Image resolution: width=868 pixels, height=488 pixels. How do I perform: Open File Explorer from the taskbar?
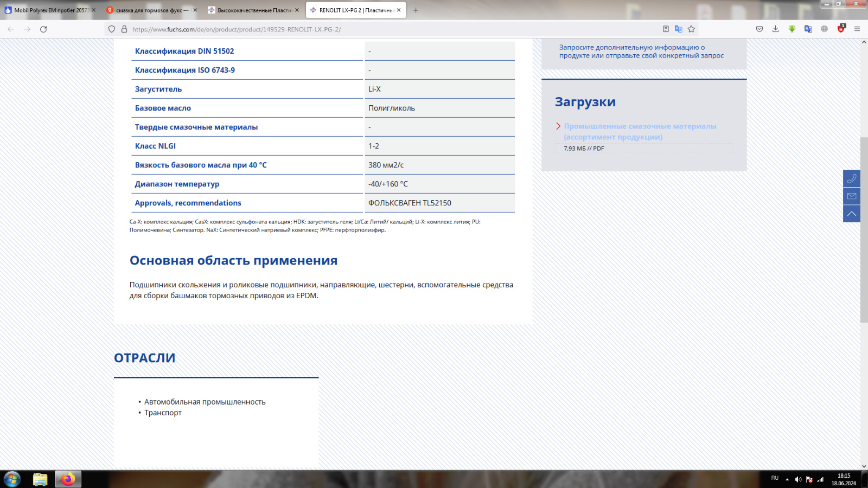(40, 479)
